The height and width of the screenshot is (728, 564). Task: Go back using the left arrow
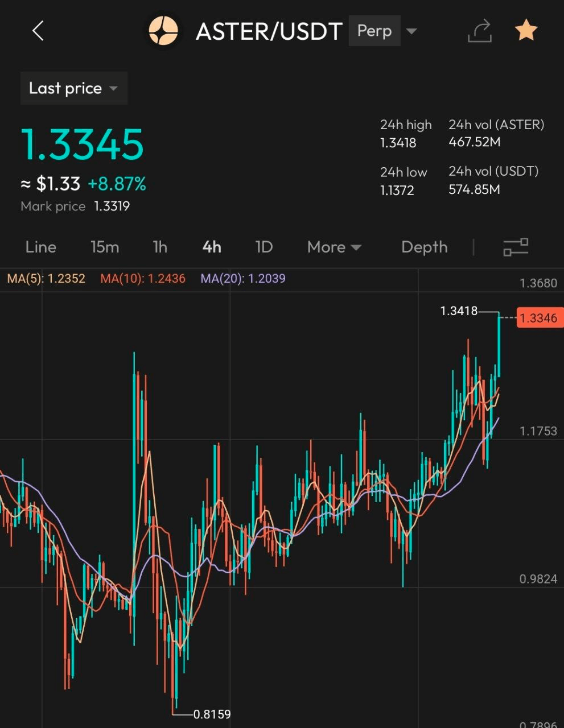[x=38, y=31]
